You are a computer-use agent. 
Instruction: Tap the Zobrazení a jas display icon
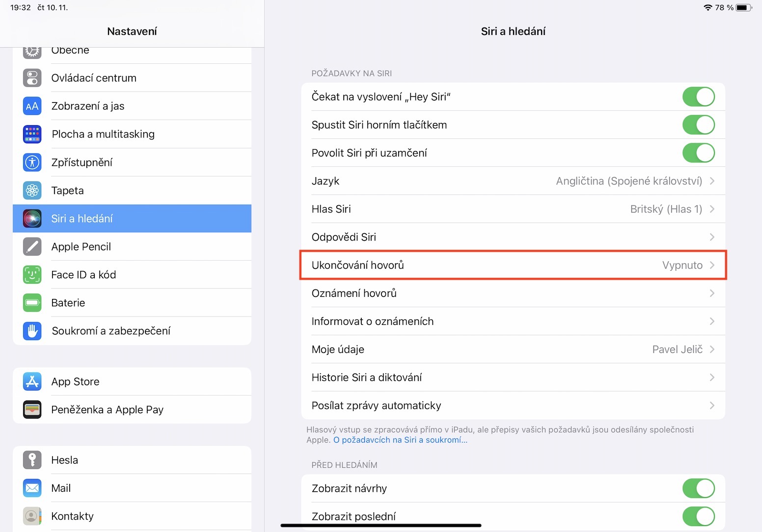32,106
